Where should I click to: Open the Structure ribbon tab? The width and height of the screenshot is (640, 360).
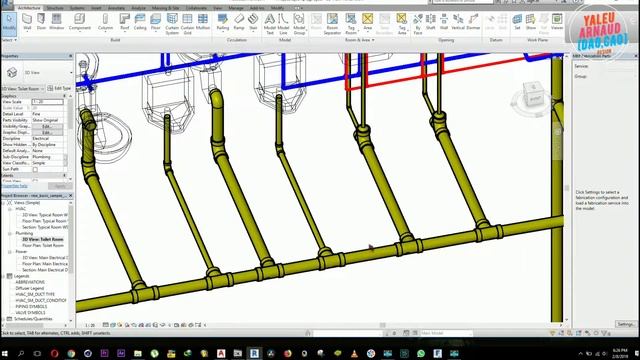tap(55, 8)
